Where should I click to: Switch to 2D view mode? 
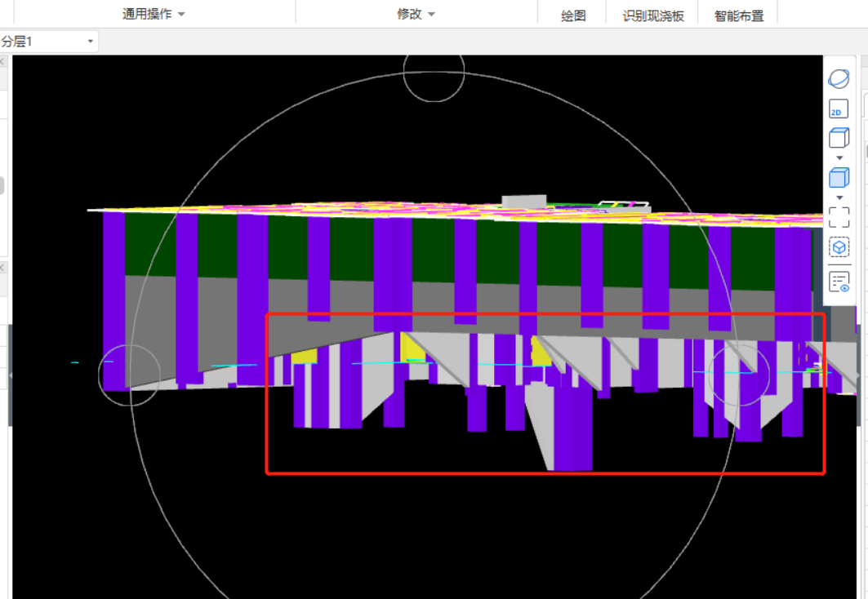coord(839,109)
